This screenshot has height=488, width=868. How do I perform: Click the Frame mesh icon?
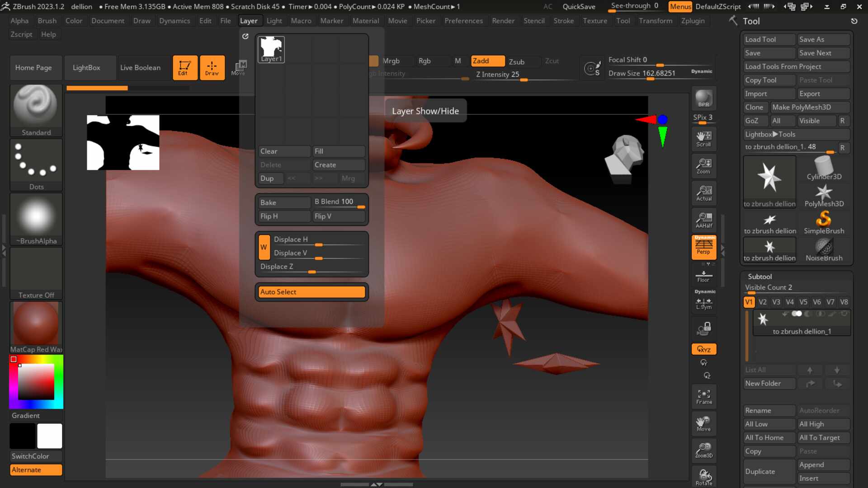click(703, 396)
